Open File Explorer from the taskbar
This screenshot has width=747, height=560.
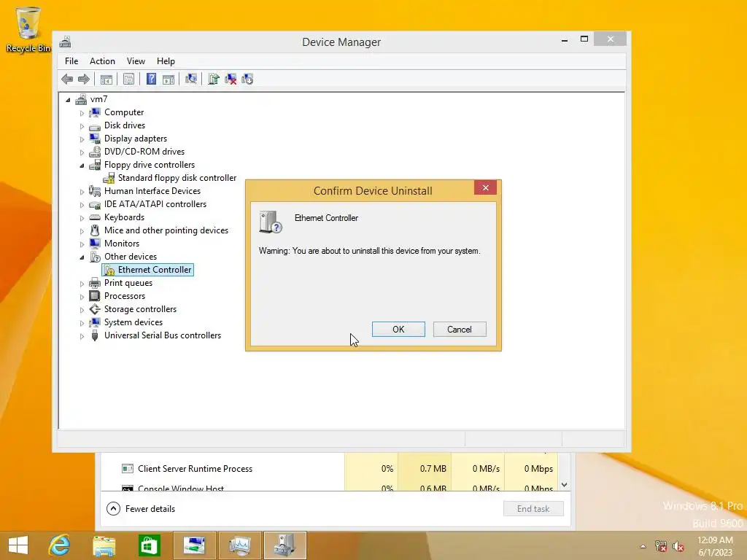(x=104, y=545)
